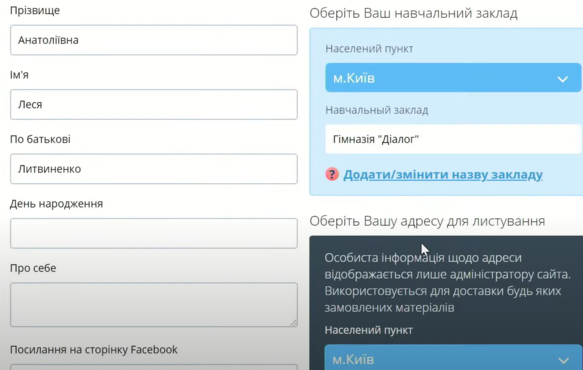Image resolution: width=583 pixels, height=370 pixels.
Task: Click the chevron arrow on mailing address city dropdown
Action: pos(563,360)
